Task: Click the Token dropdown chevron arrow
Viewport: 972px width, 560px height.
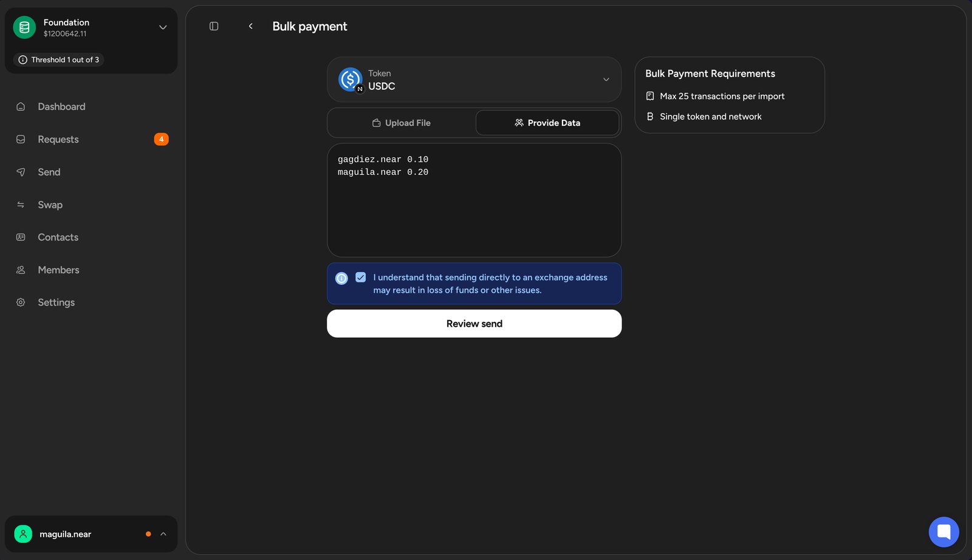Action: coord(606,80)
